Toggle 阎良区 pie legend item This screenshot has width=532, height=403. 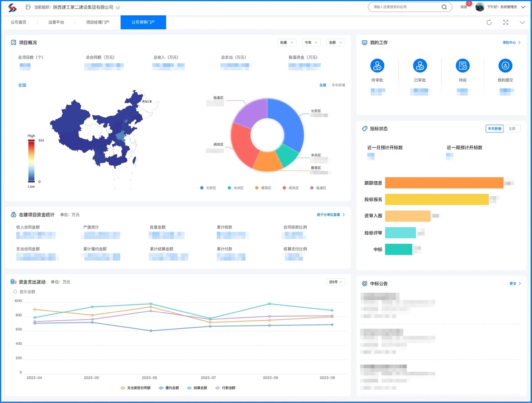291,188
